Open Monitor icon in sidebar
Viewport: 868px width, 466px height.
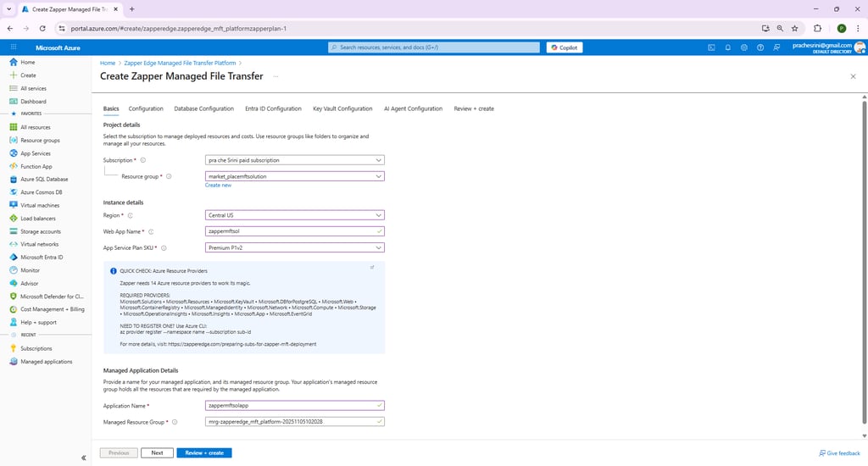tap(14, 270)
